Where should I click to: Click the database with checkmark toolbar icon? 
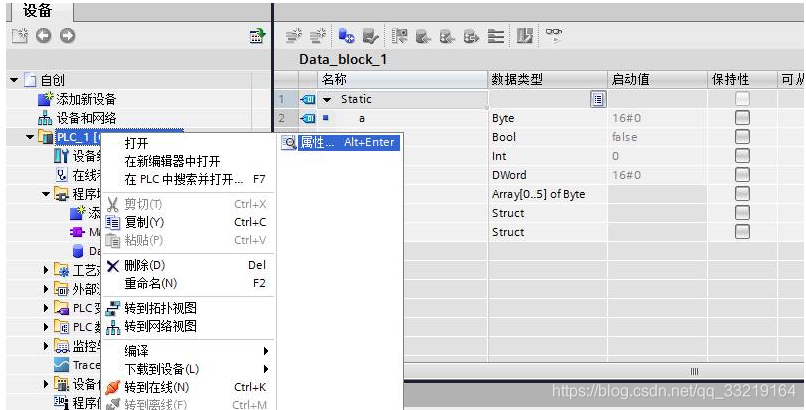tap(371, 36)
